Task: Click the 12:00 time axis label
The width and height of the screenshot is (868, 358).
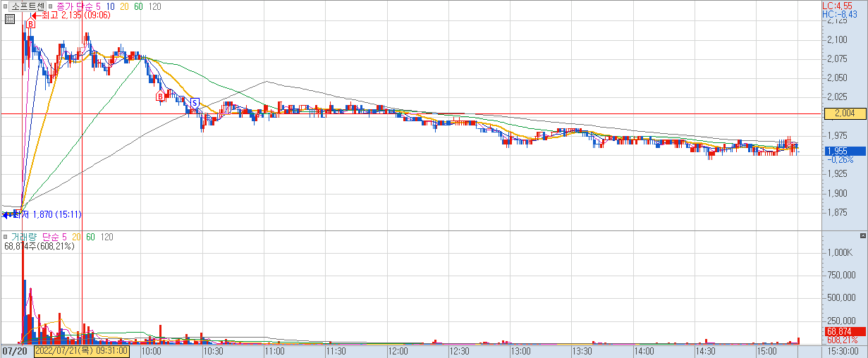Action: 398,350
